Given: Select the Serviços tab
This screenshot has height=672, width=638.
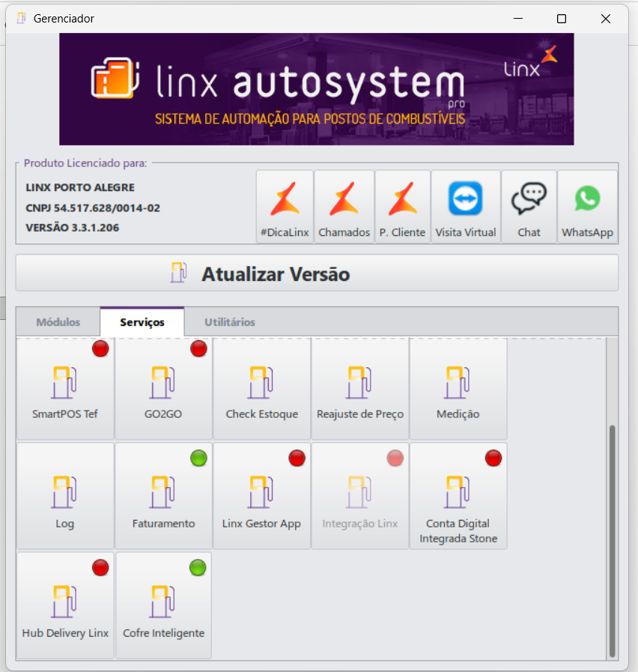Looking at the screenshot, I should pos(142,322).
